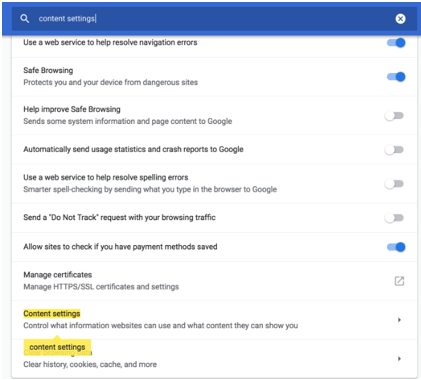Viewport: 421px width, 380px height.
Task: Click 'Manage HTTPS/SSL certificates and settings' text
Action: click(101, 287)
